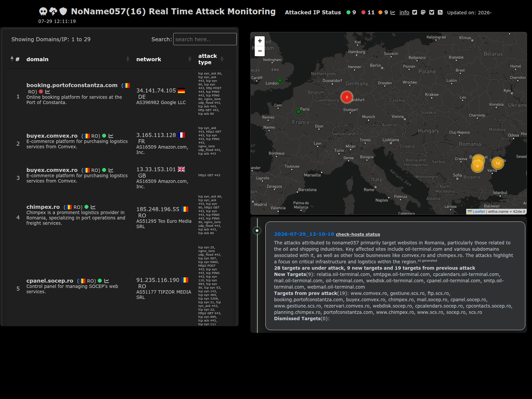Click the green map marker at London
This screenshot has height=399, width=532.
pos(280,80)
